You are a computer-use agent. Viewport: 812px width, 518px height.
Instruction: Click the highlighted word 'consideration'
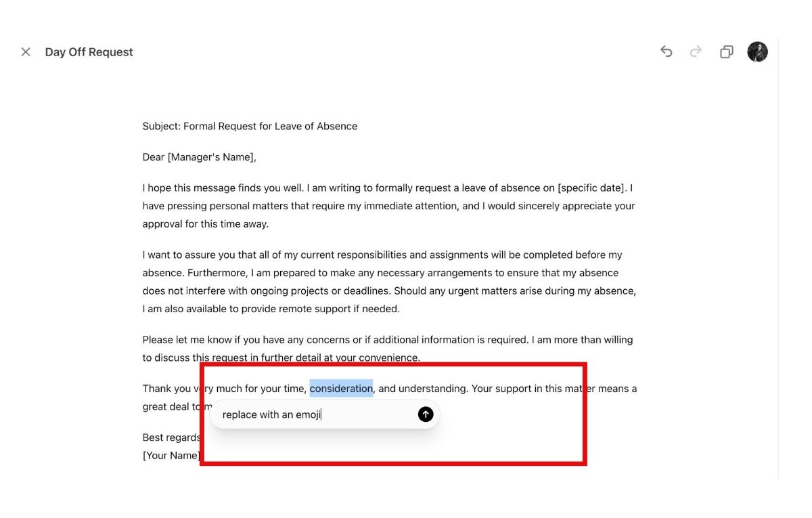(341, 389)
